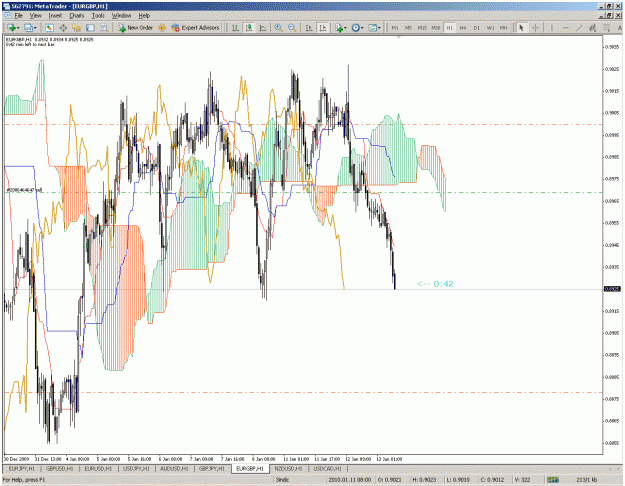Viewport: 625px width, 486px height.
Task: Zoom in the chart
Action: pyautogui.click(x=278, y=28)
